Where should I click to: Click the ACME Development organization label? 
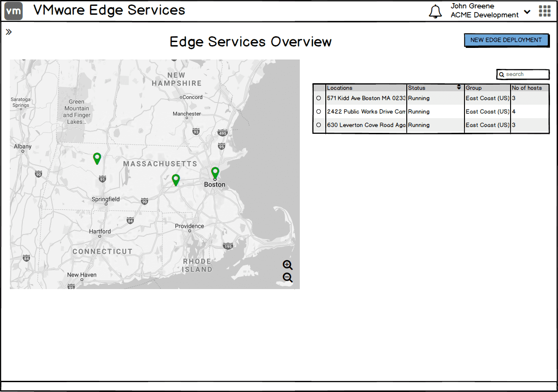tap(485, 15)
